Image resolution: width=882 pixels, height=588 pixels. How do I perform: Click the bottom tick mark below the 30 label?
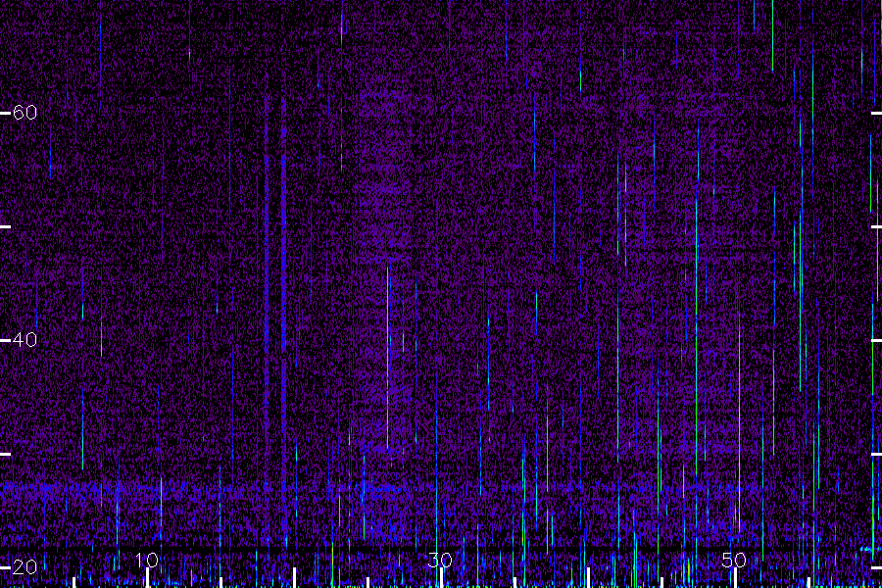tap(441, 578)
